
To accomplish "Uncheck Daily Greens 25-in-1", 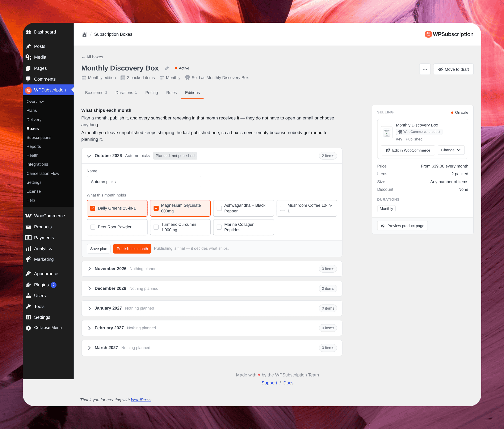I will coord(93,208).
